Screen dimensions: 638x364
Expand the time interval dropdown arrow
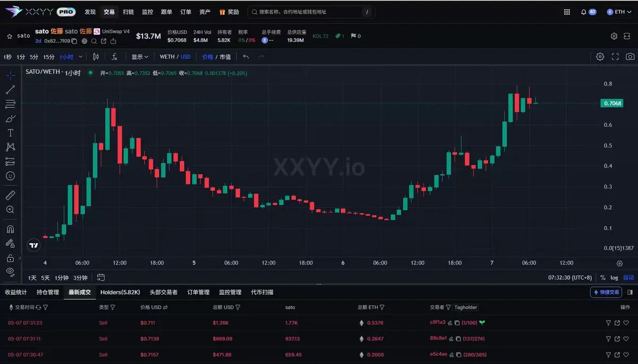(x=81, y=57)
